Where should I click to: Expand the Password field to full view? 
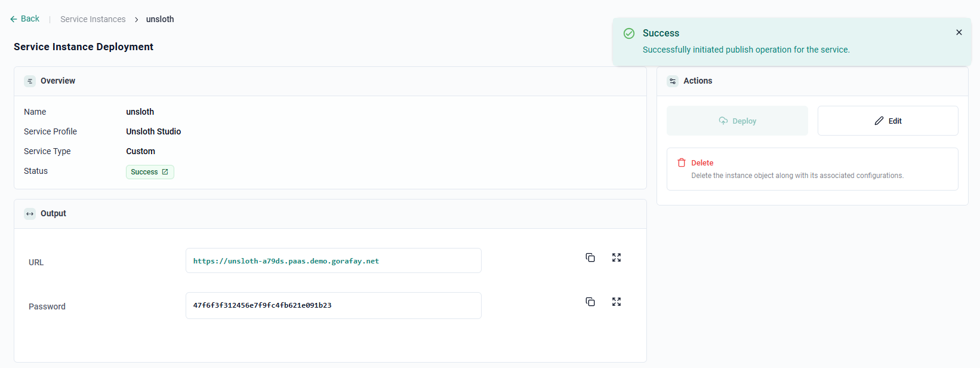617,302
